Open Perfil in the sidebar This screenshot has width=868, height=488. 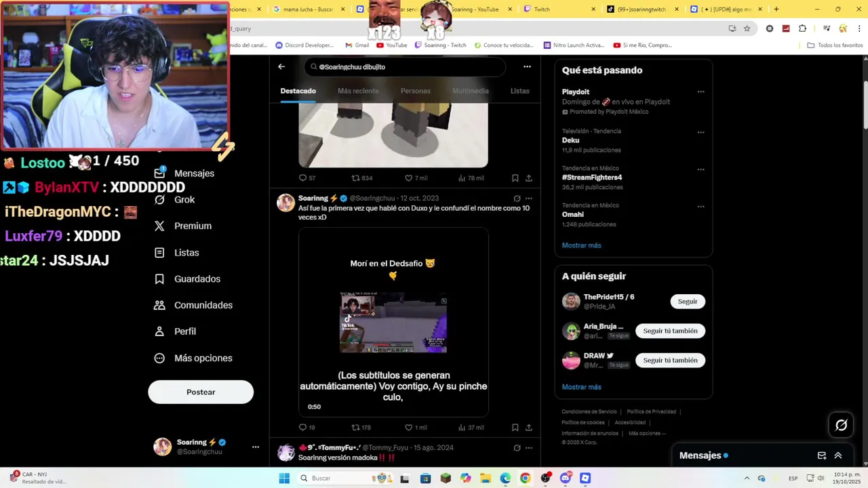click(175, 331)
